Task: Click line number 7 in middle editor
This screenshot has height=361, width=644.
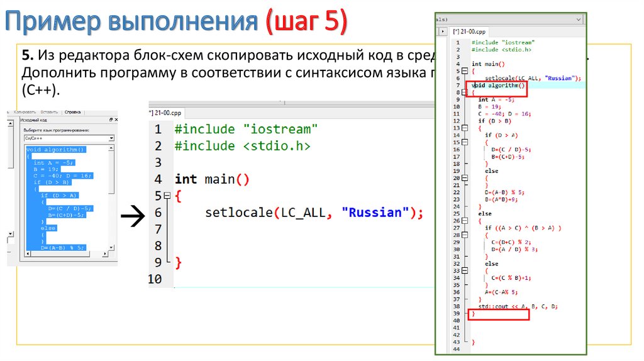Action: (158, 229)
